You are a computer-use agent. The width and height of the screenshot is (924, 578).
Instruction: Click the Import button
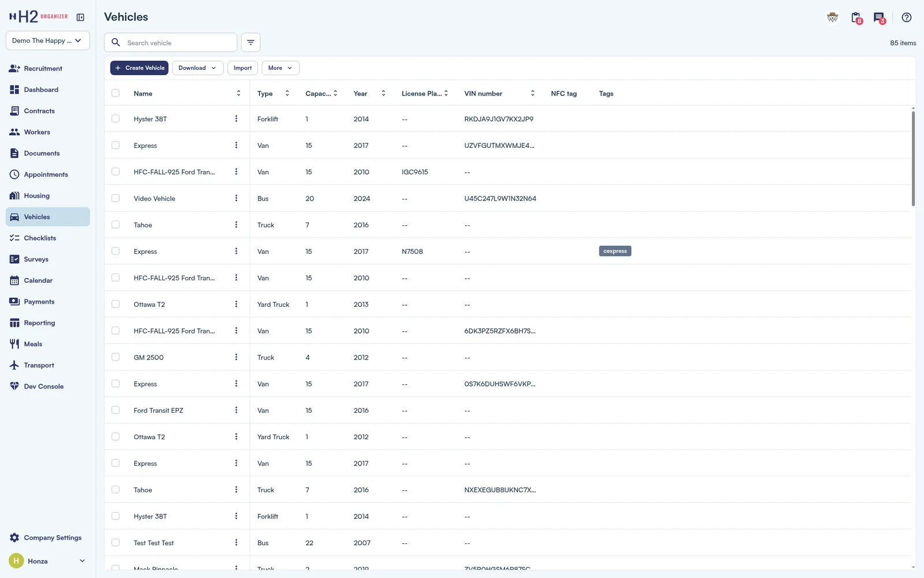243,68
